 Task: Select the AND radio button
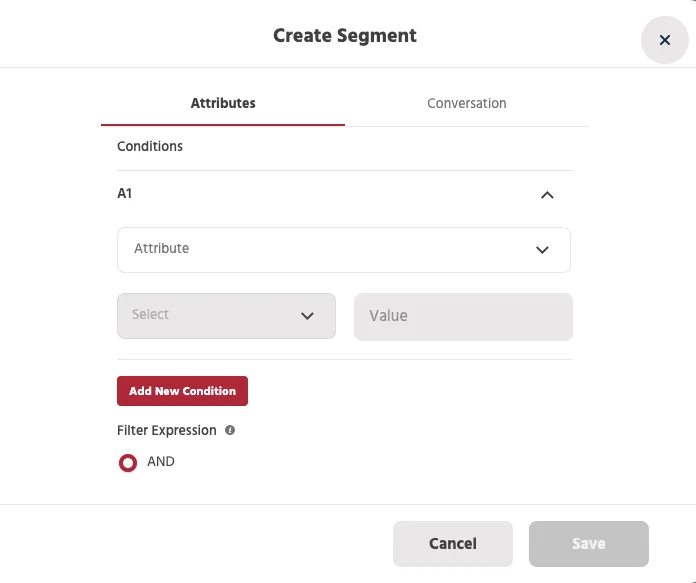tap(128, 463)
